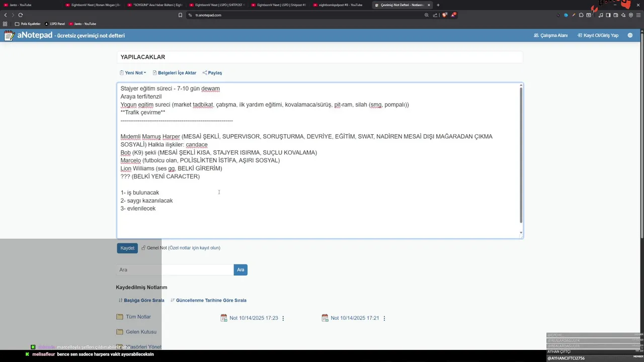Open the extensions puzzle icon

tap(581, 15)
